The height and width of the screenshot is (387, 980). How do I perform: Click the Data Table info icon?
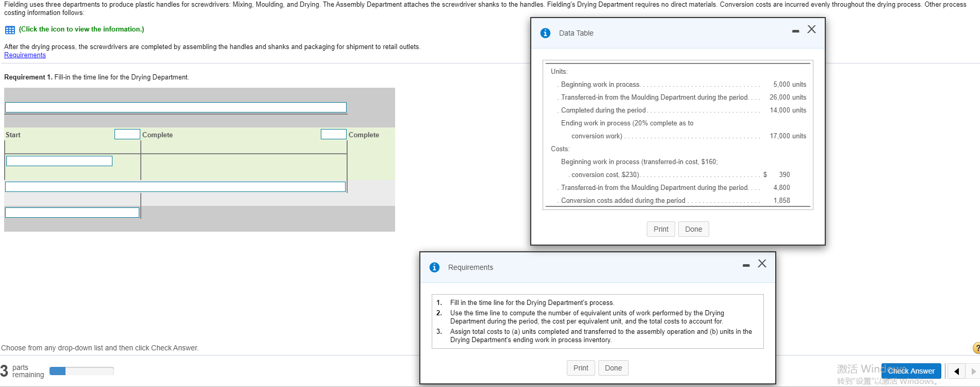(545, 33)
